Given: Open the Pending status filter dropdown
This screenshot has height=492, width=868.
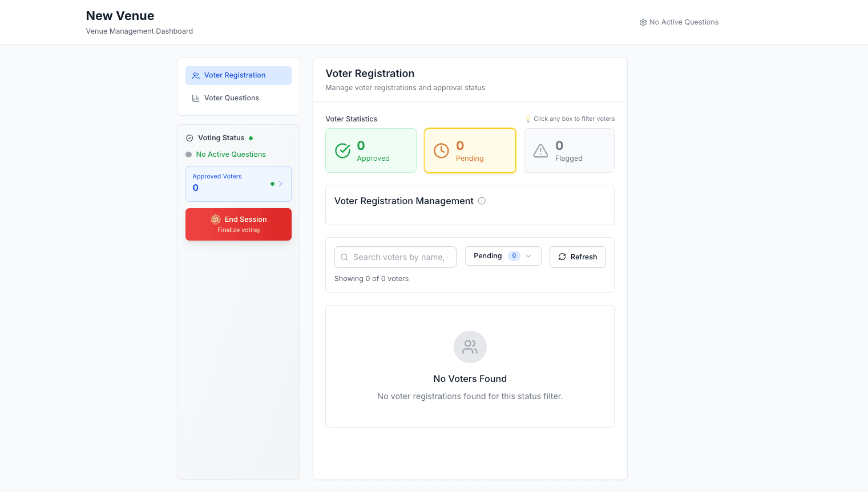Looking at the screenshot, I should click(502, 256).
